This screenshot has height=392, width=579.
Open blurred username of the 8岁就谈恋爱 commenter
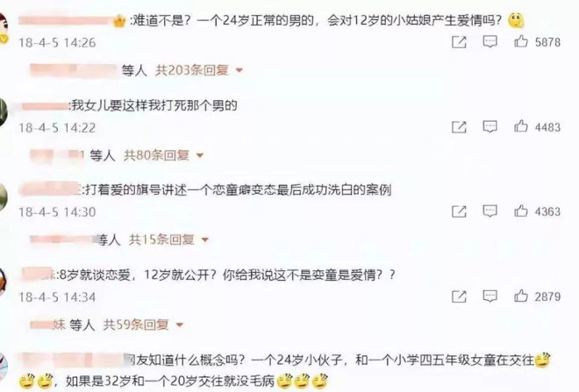[38, 274]
